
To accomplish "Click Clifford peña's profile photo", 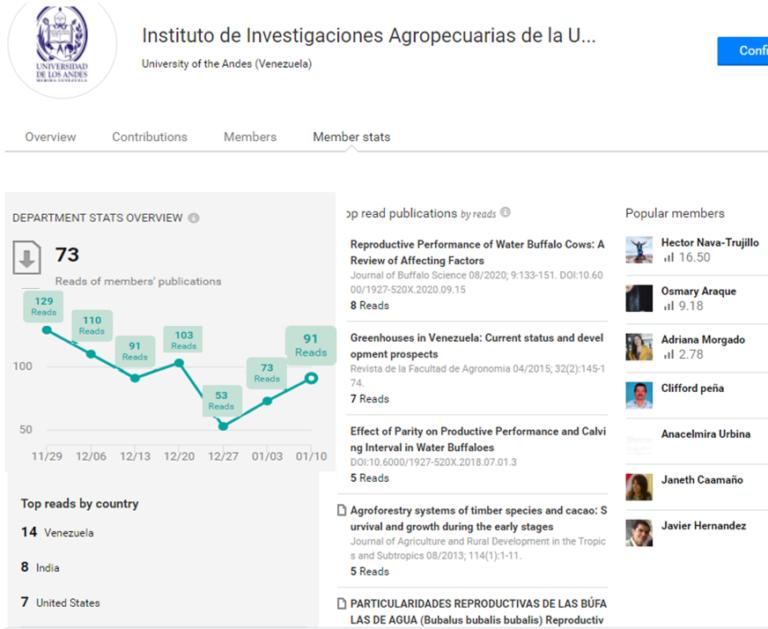I will [x=639, y=395].
